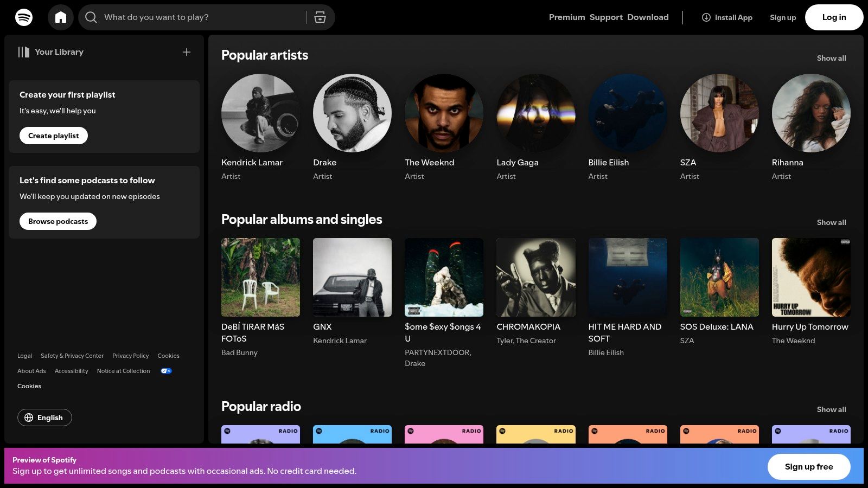Click the plus icon in Your Library
This screenshot has height=488, width=868.
(x=187, y=52)
